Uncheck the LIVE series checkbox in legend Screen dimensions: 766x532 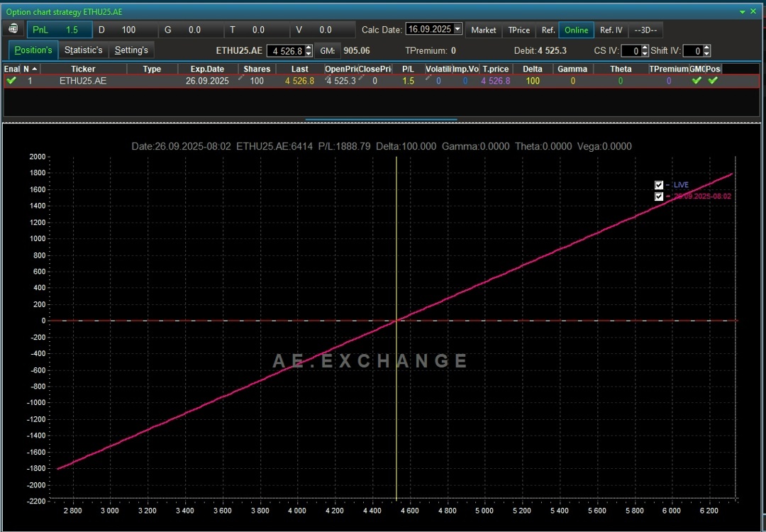(x=658, y=185)
